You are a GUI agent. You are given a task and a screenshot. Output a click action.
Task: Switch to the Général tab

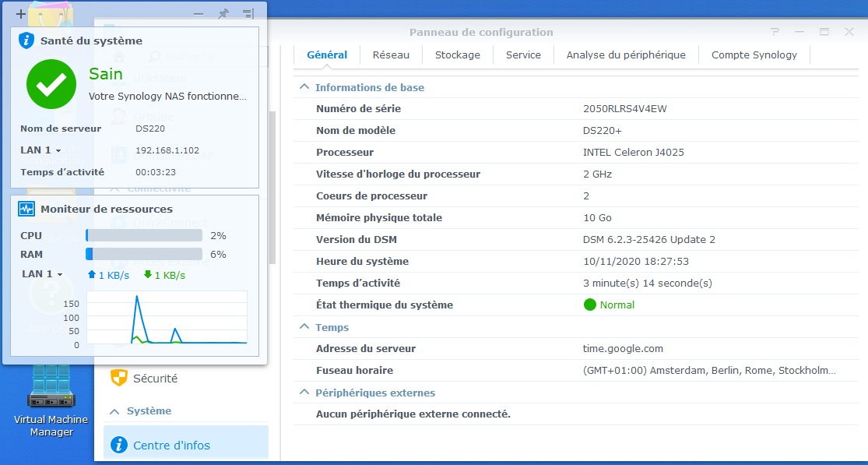(x=327, y=55)
